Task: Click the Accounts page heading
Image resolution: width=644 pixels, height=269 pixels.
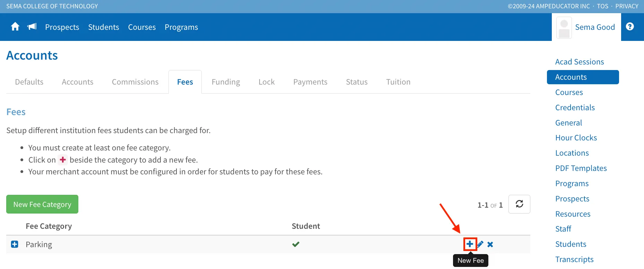Action: 32,55
